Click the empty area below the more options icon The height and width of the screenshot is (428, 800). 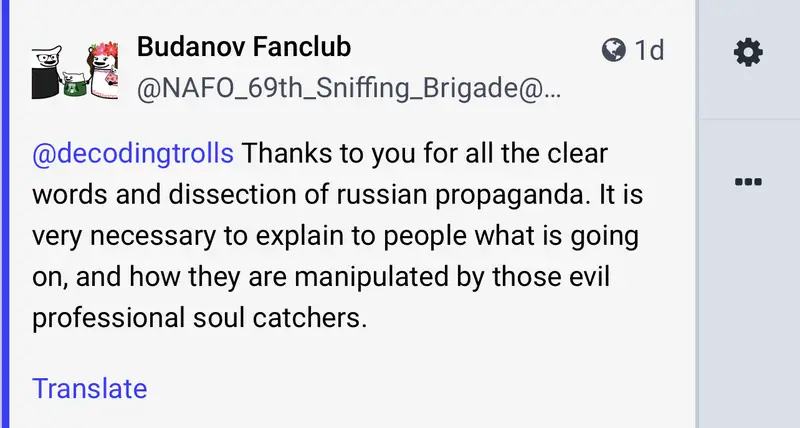point(748,300)
